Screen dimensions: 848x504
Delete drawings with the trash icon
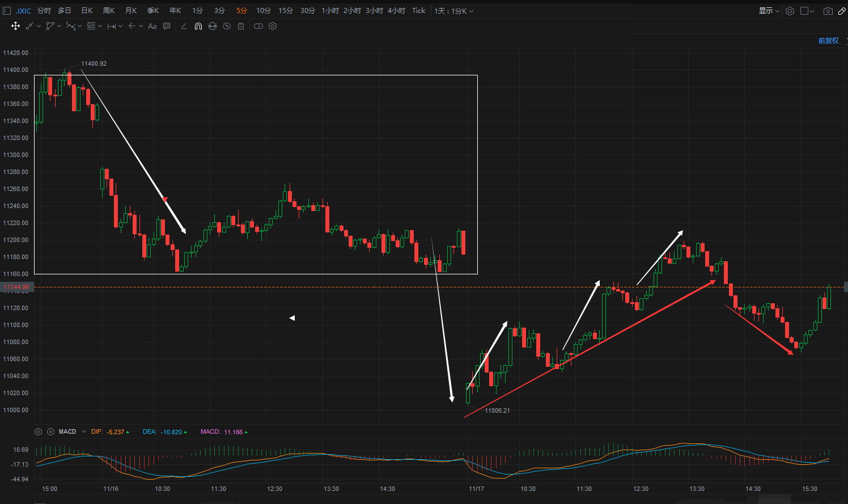tap(241, 26)
